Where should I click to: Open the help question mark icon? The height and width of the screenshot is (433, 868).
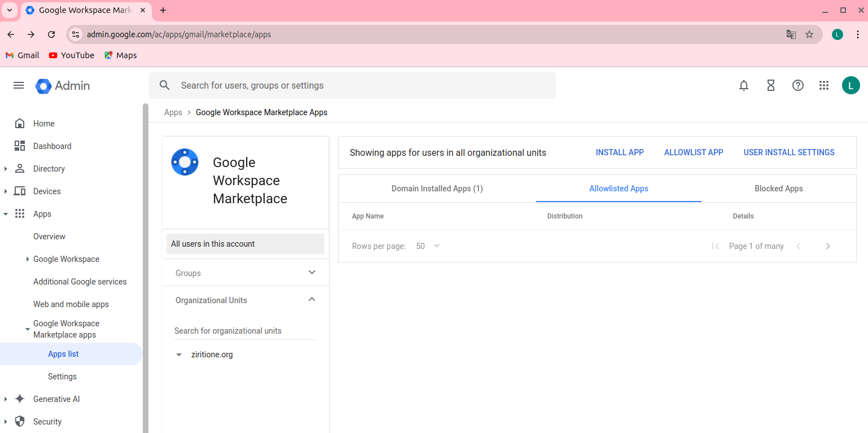pyautogui.click(x=798, y=85)
